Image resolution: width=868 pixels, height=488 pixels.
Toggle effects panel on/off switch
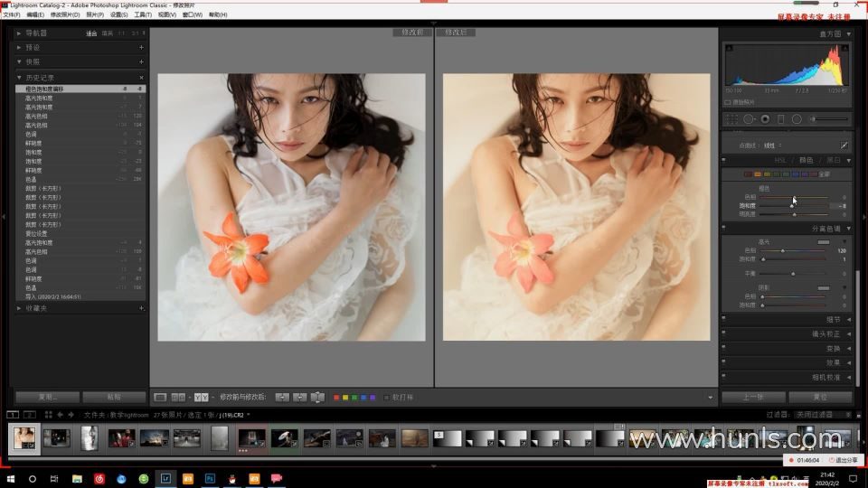tap(723, 362)
